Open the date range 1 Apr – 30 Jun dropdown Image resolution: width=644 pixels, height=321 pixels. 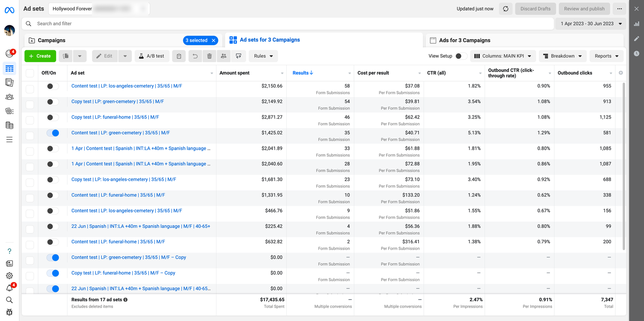coord(591,24)
